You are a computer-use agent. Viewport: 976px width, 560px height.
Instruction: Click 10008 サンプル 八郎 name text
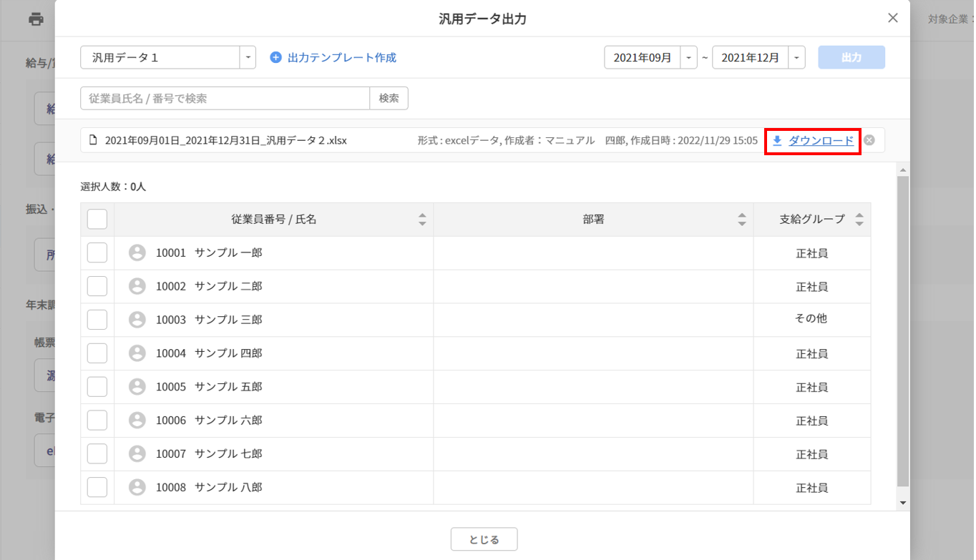[x=209, y=487]
